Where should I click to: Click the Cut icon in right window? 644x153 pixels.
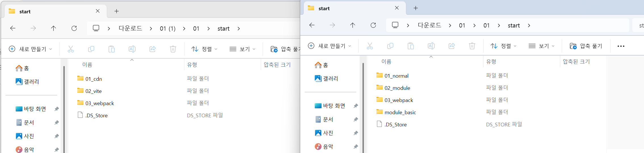(x=370, y=46)
